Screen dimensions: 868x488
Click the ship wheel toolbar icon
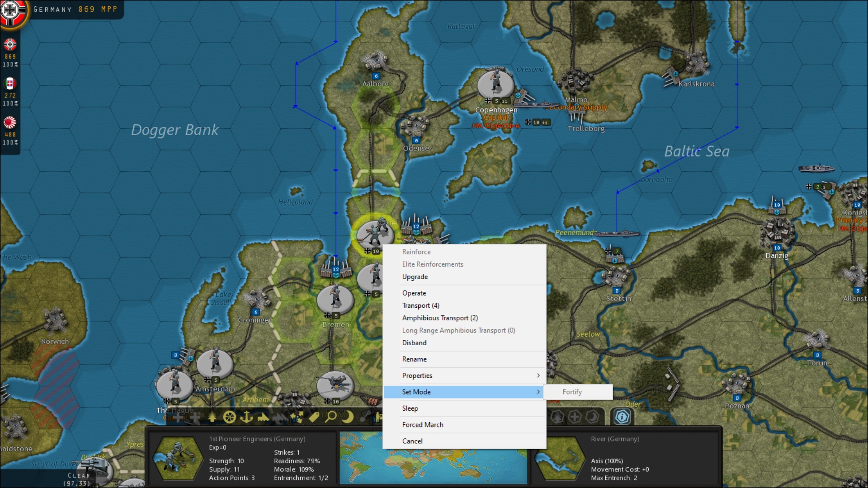230,417
